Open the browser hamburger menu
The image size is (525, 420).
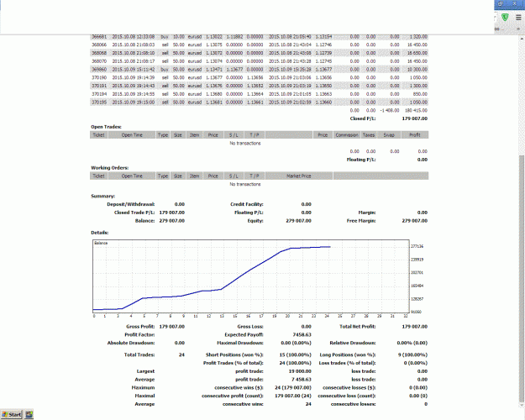click(x=518, y=18)
